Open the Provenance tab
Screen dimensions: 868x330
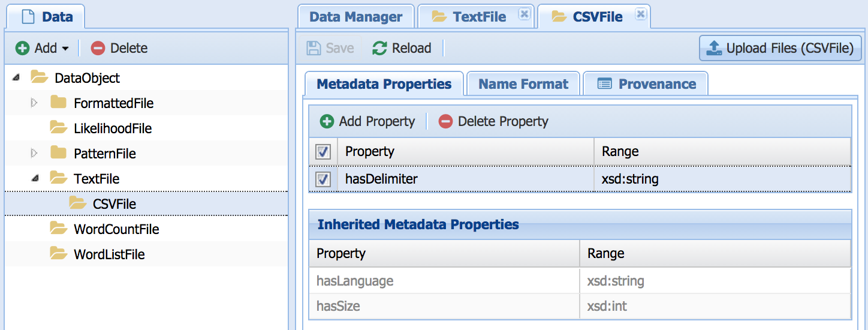(x=646, y=84)
